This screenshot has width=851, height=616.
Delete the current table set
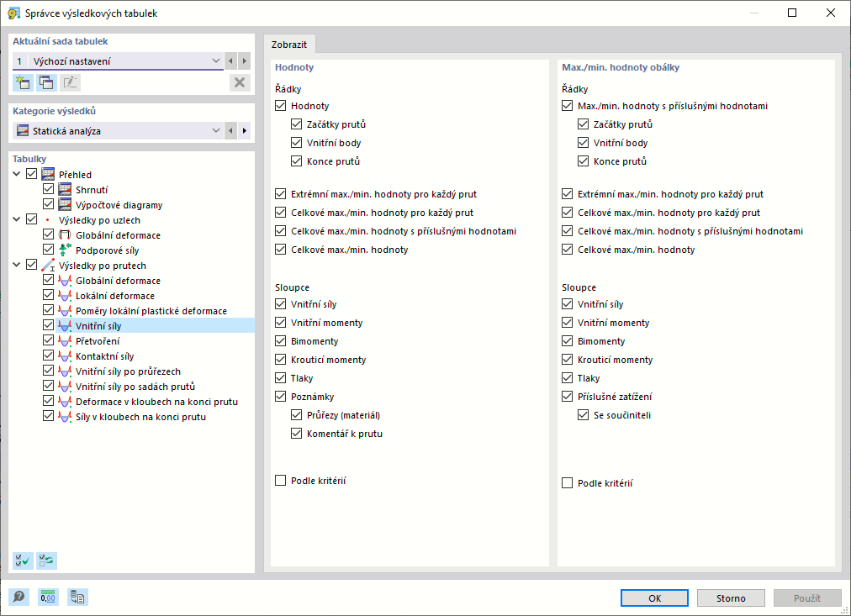[240, 82]
